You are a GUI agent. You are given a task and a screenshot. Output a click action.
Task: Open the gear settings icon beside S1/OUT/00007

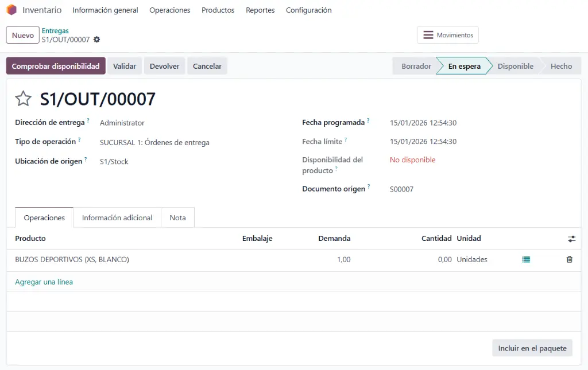coord(96,40)
